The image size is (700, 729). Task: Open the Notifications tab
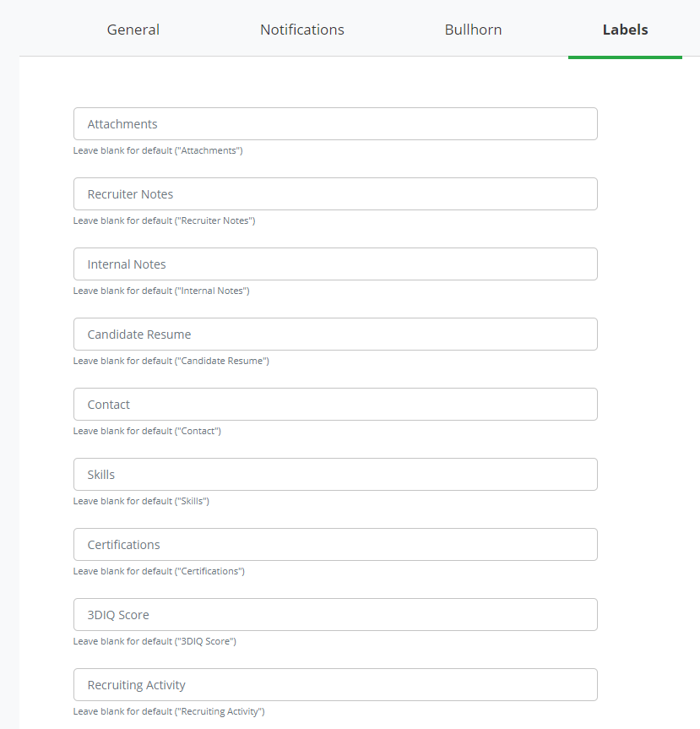coord(302,30)
